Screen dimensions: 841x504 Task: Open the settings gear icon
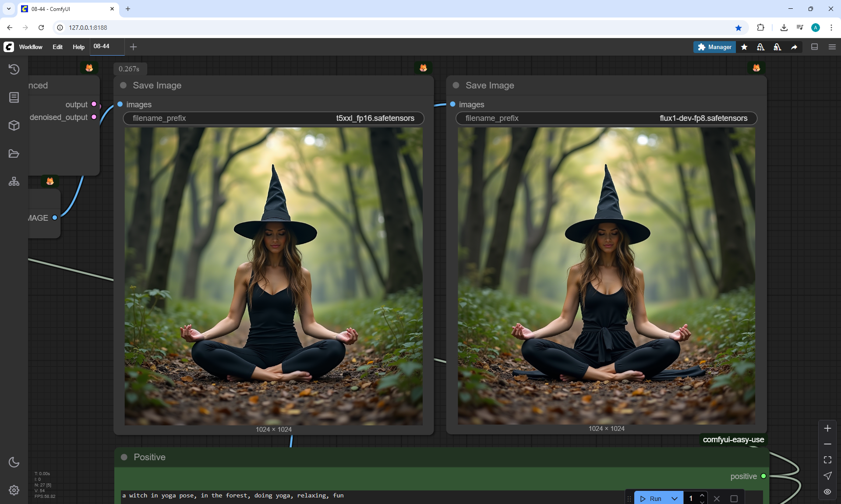click(x=14, y=490)
